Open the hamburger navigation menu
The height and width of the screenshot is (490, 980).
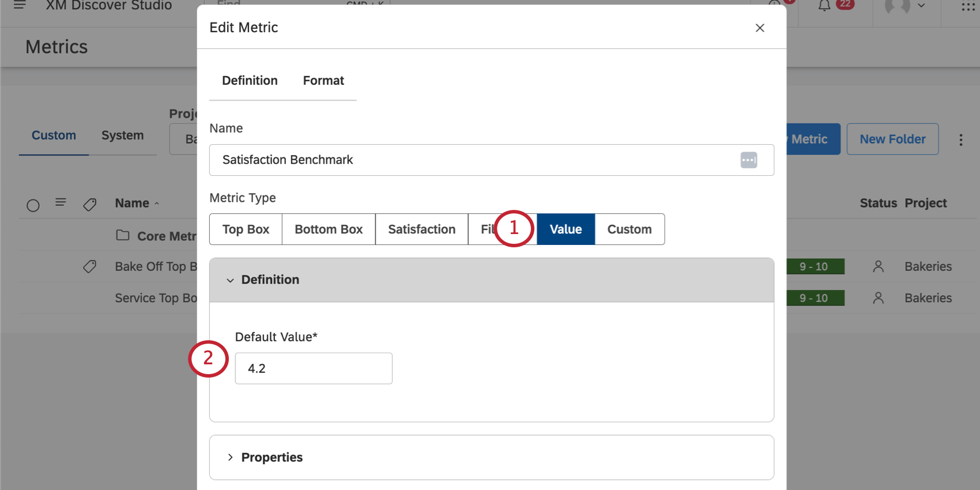click(20, 5)
